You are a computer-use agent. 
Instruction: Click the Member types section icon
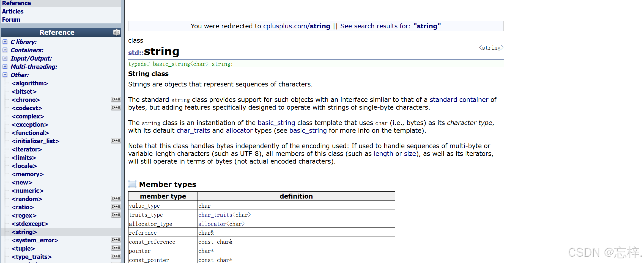pyautogui.click(x=132, y=184)
